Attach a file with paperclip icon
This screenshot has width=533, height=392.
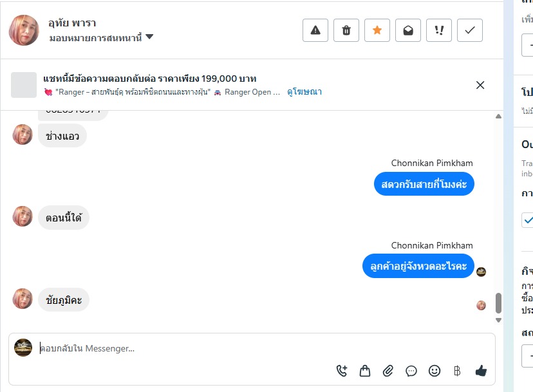pyautogui.click(x=388, y=371)
